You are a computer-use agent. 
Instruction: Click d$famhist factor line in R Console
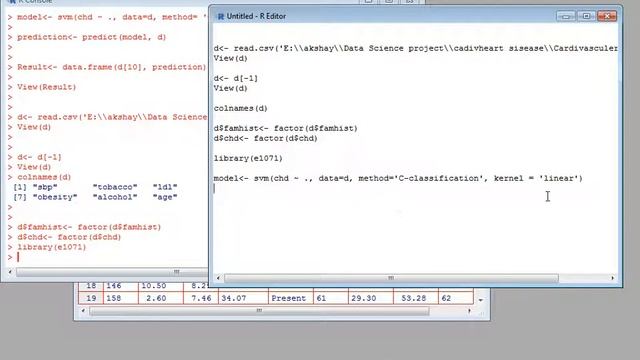89,227
